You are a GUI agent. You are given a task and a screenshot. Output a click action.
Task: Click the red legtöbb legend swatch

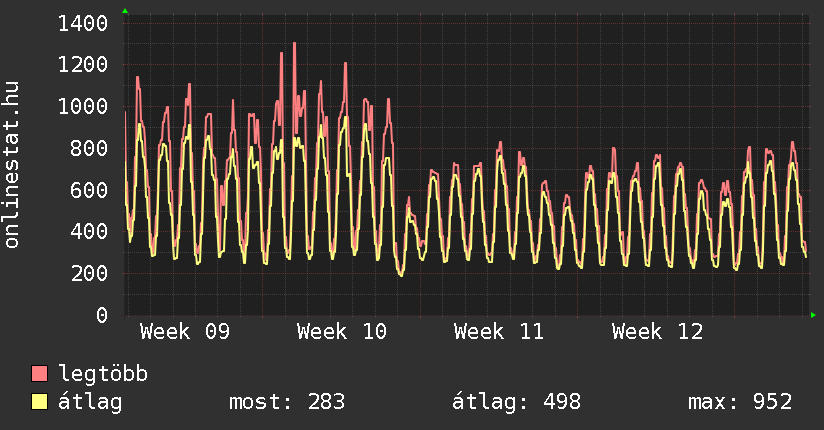[40, 374]
